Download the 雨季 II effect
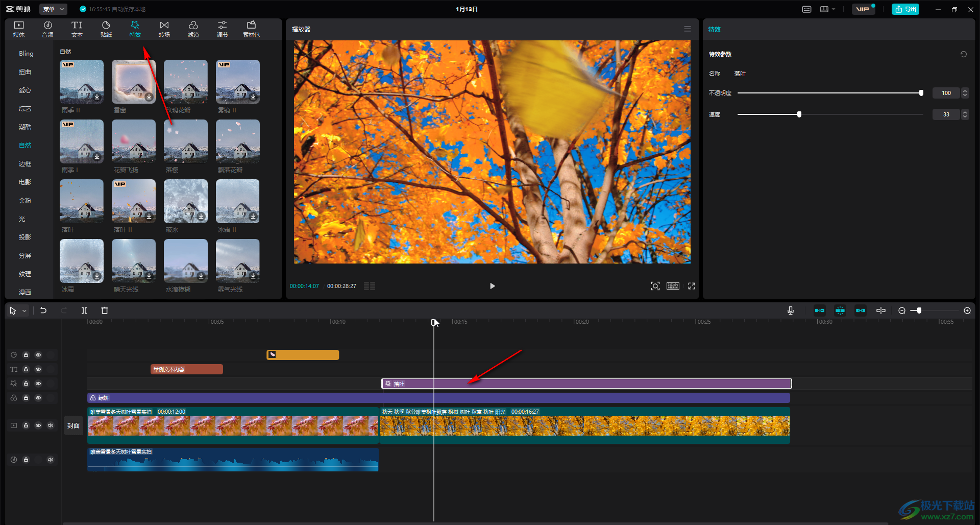This screenshot has width=980, height=525. (97, 97)
